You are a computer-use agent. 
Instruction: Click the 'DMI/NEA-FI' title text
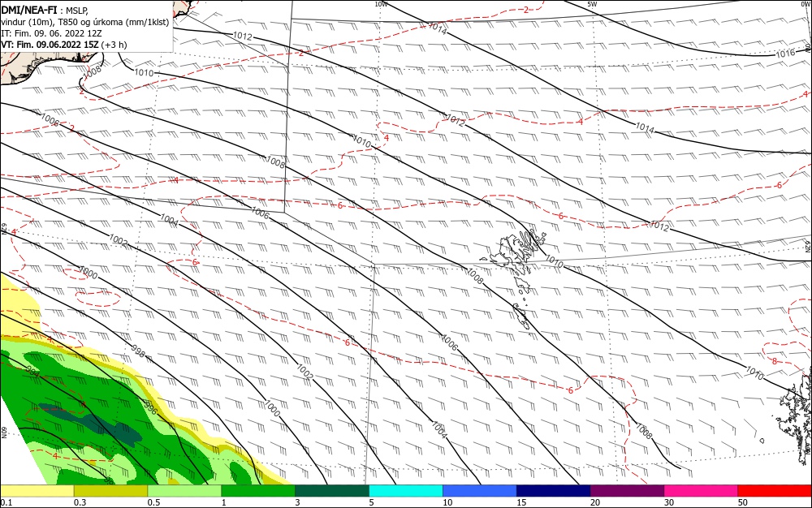pos(29,9)
